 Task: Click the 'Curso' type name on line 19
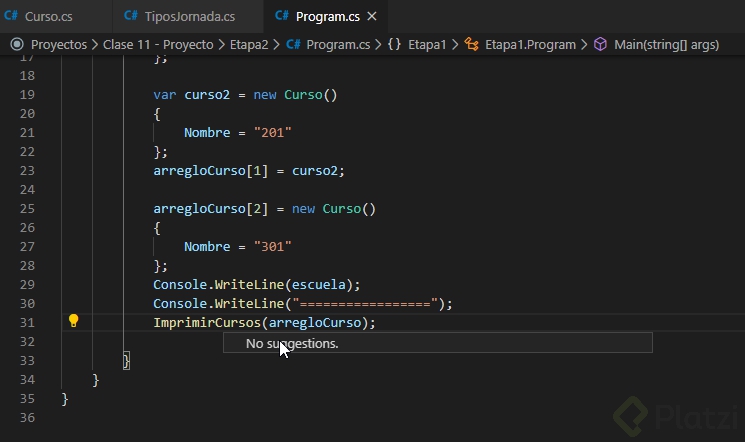tap(303, 95)
